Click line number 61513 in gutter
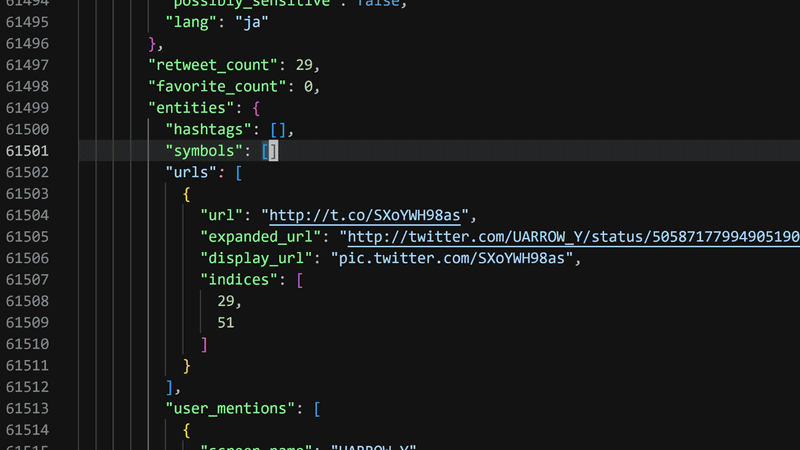This screenshot has height=450, width=800. click(27, 408)
